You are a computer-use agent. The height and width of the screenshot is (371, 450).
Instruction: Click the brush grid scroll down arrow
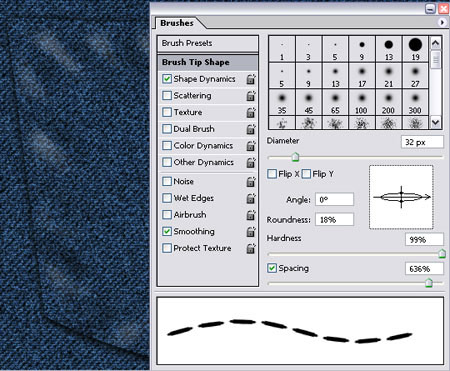(x=435, y=122)
